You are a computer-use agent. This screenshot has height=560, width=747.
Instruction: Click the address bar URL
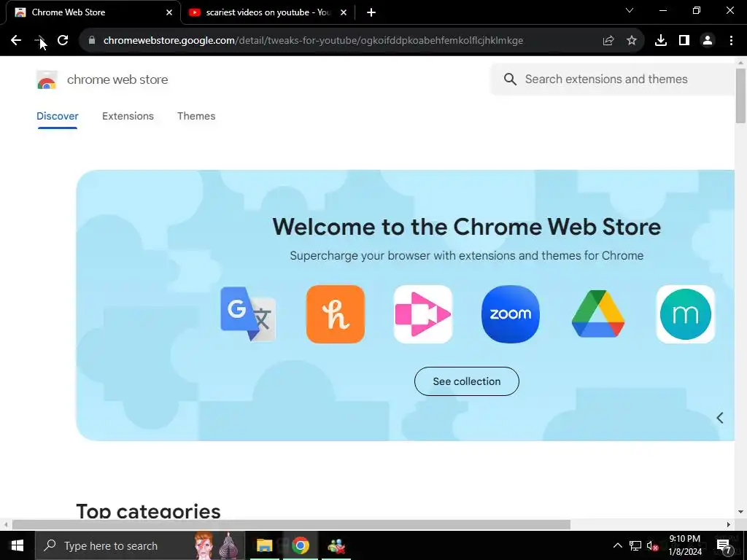313,41
